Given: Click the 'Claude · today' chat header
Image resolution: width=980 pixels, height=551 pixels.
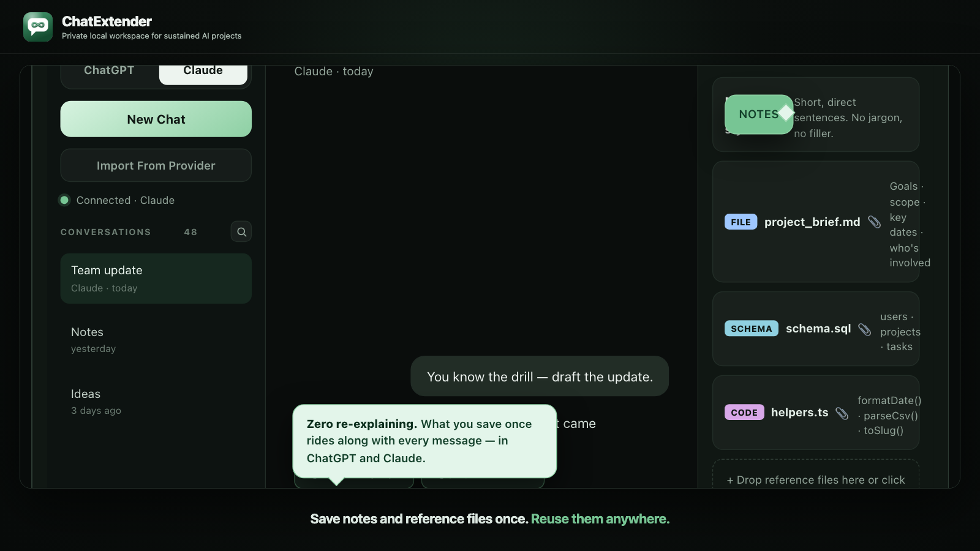Looking at the screenshot, I should (x=334, y=72).
